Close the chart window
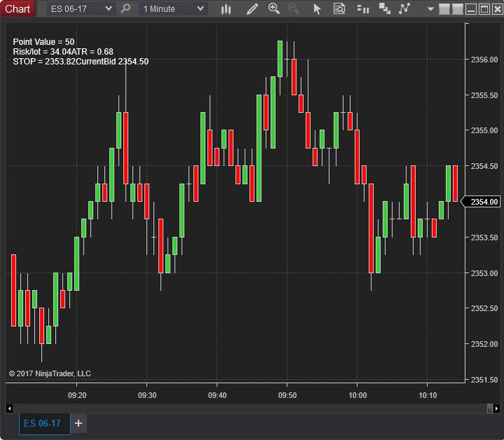This screenshot has height=440, width=504. click(x=497, y=9)
